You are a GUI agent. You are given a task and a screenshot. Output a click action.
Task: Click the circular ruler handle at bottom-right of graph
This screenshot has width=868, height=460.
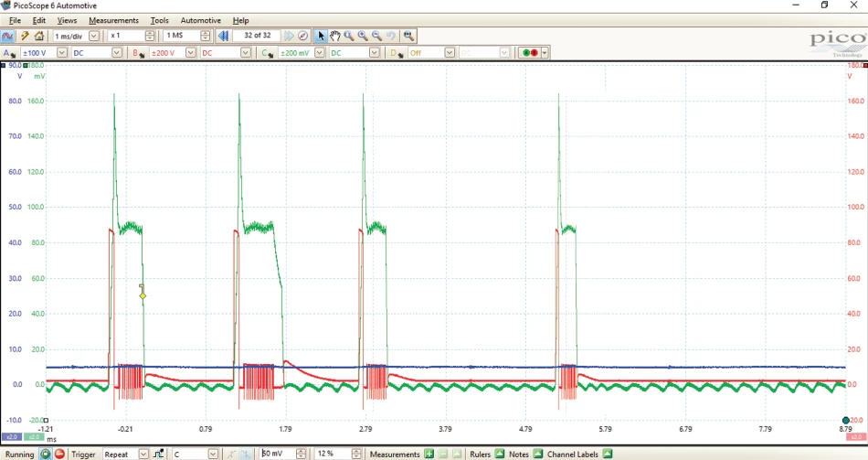click(x=846, y=420)
